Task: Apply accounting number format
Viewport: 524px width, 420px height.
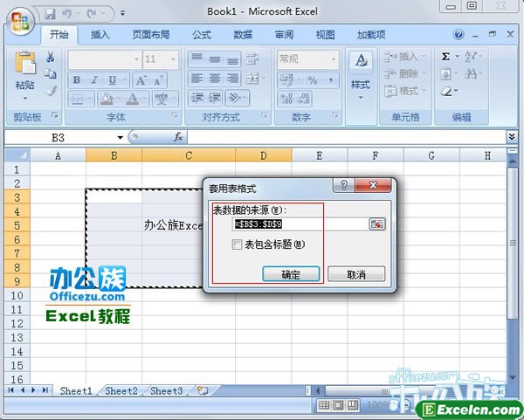Action: [286, 79]
